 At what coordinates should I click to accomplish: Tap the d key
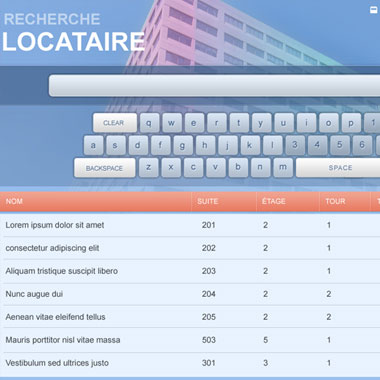[138, 145]
